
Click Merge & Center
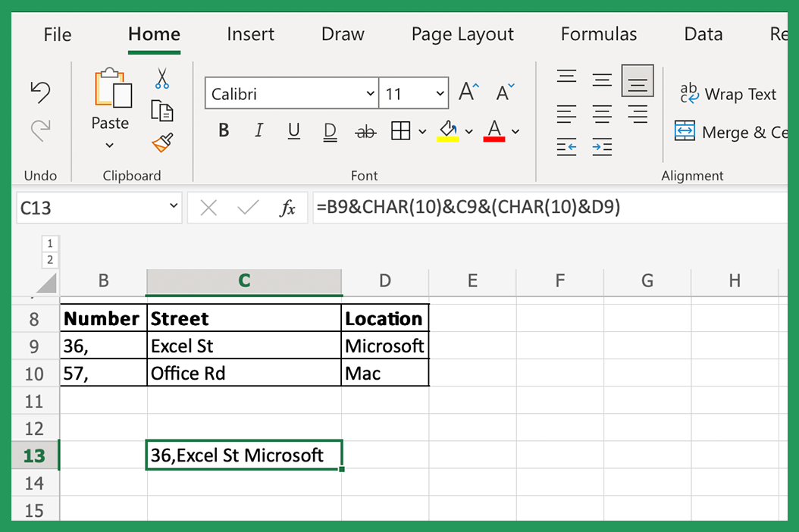pos(730,132)
